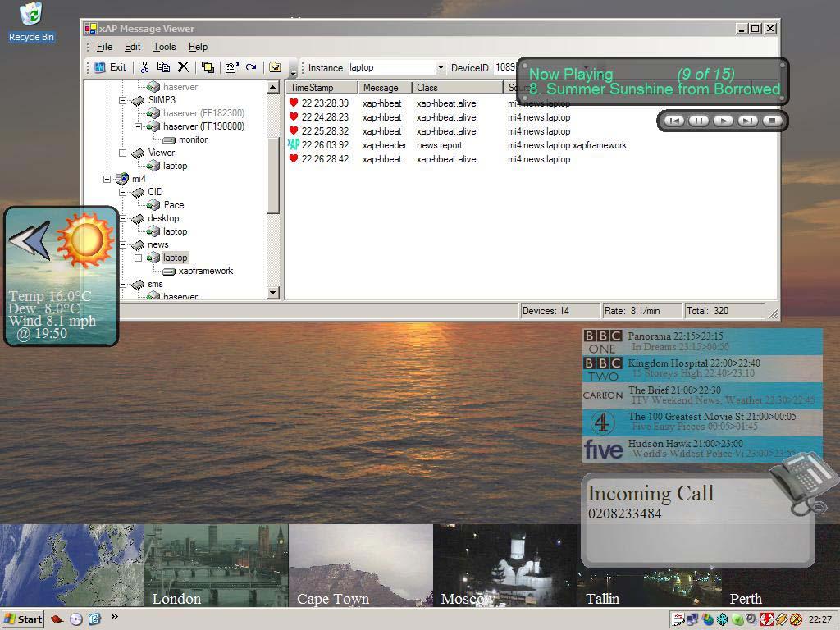Click the Copy icon in toolbar
Viewport: 840px width, 630px height.
coord(163,67)
